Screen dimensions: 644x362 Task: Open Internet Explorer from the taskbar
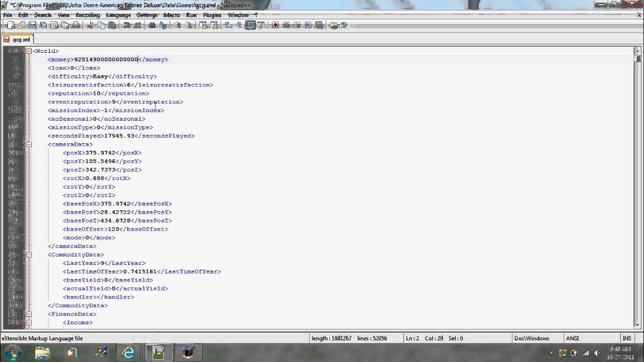tap(129, 352)
